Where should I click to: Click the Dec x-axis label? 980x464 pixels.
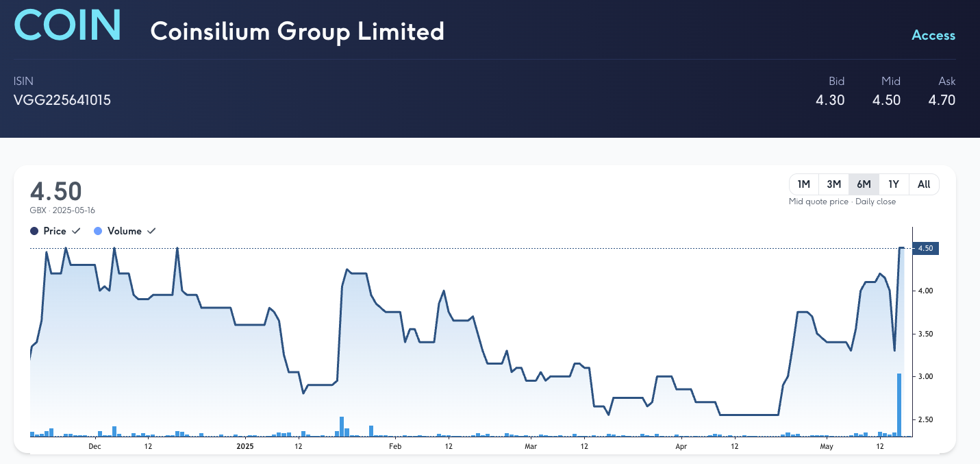coord(95,446)
